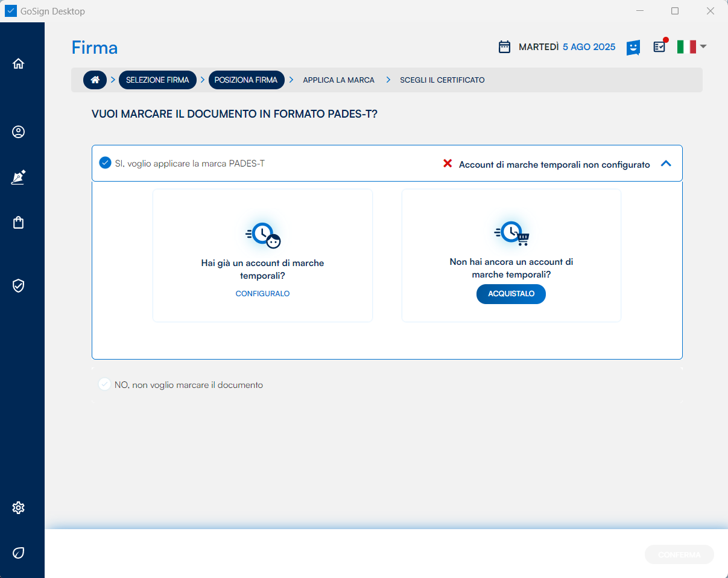Screen dimensions: 728x578
Task: Go back to SELEZIONE FIRMA step
Action: 157,80
